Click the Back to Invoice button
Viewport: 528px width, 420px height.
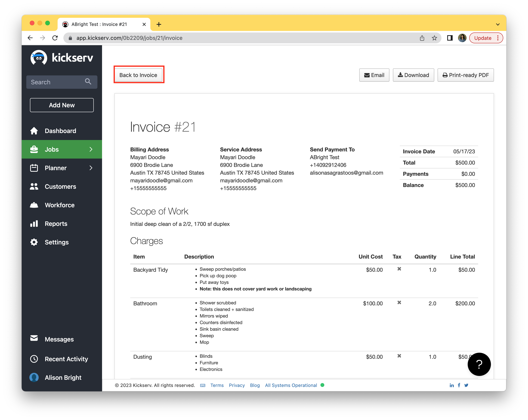point(138,75)
